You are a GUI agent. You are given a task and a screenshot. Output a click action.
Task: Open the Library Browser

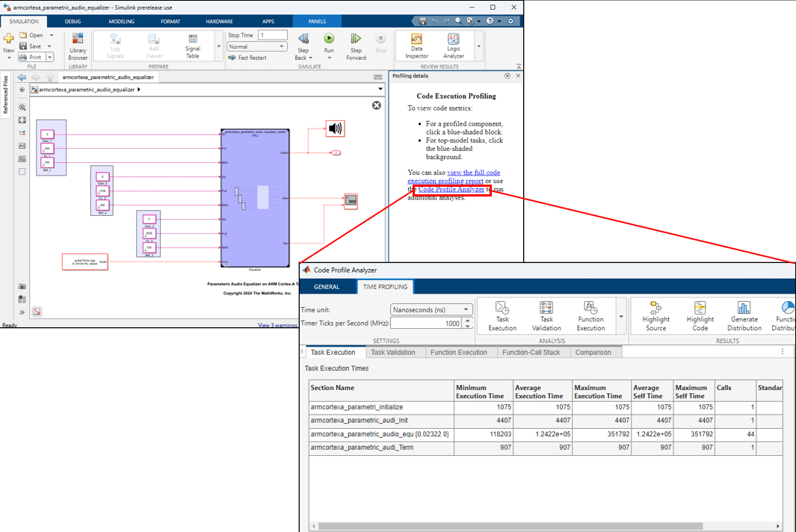tap(78, 46)
